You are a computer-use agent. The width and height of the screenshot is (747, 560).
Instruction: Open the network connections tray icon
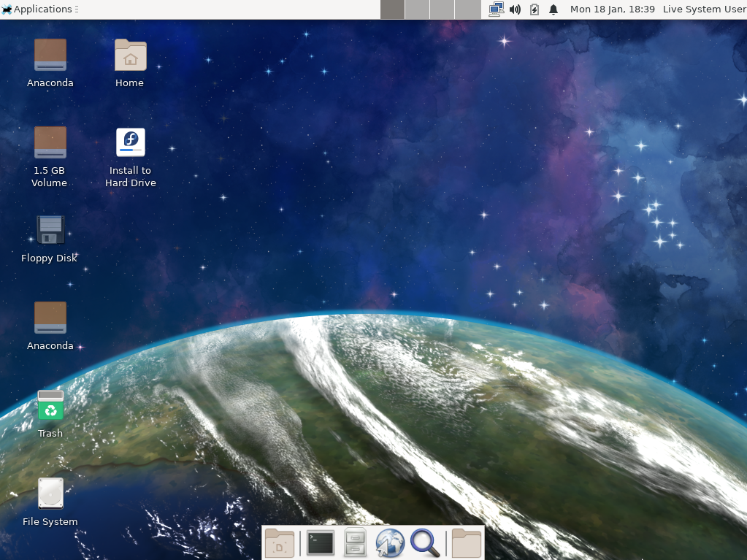coord(497,9)
